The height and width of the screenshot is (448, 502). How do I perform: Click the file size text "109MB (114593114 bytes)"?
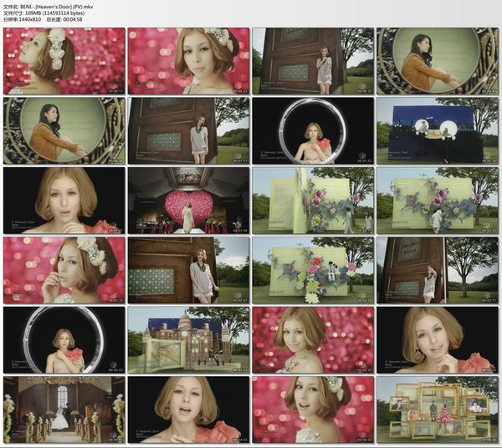(x=54, y=13)
